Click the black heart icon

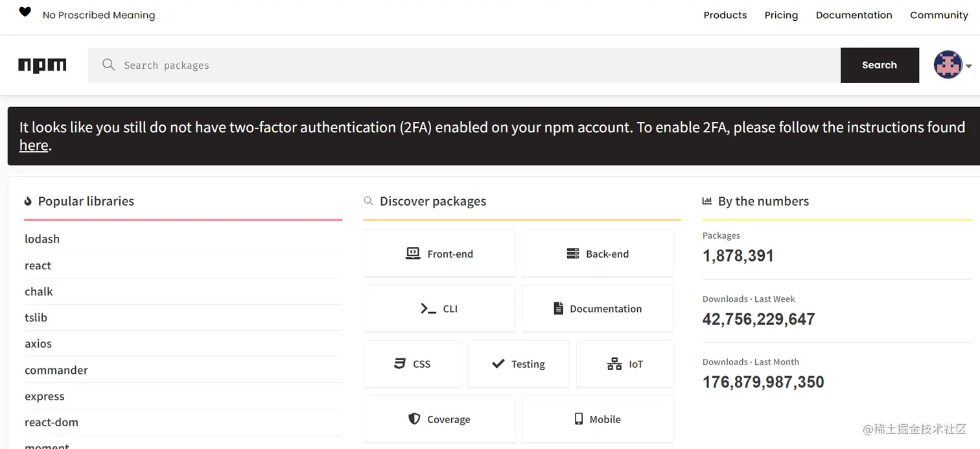coord(25,12)
